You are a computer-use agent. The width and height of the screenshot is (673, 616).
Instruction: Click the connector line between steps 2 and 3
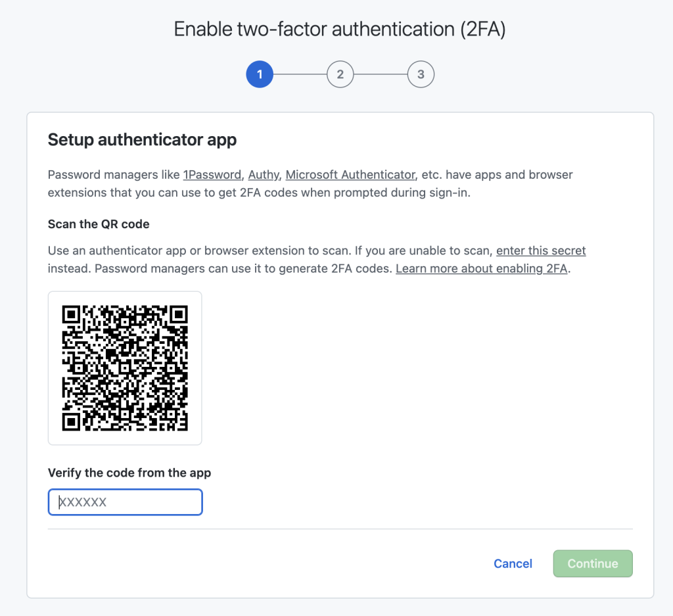tap(381, 74)
